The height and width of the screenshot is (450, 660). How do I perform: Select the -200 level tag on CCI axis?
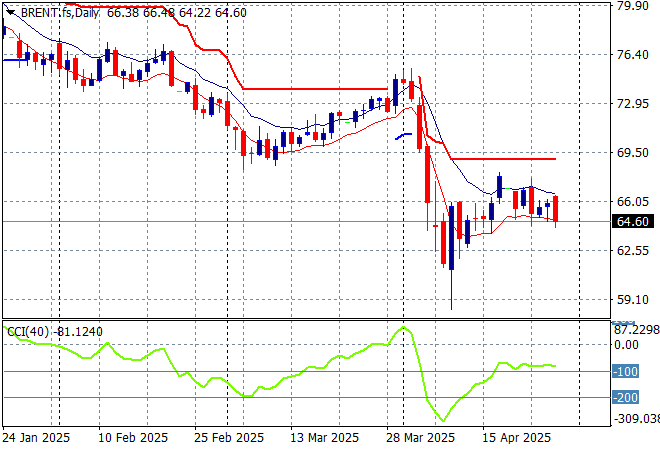626,397
